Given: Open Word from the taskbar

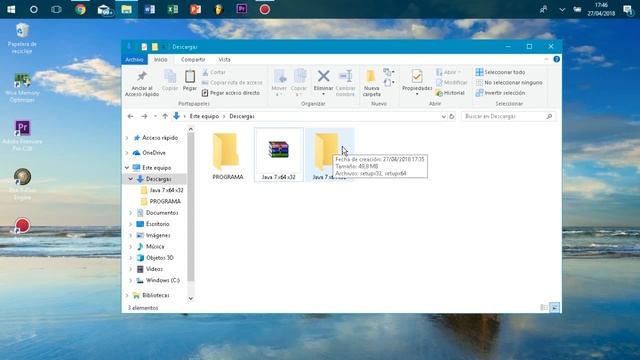Looking at the screenshot, I should tap(149, 9).
